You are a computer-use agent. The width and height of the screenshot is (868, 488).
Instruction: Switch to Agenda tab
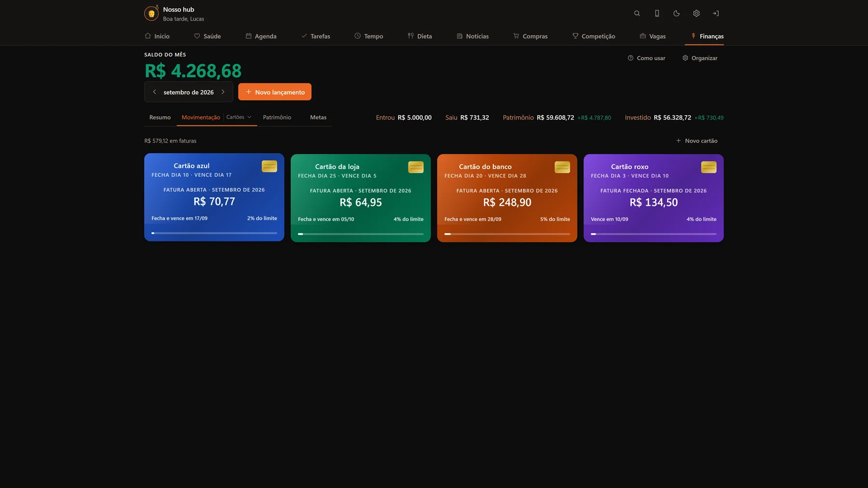261,36
